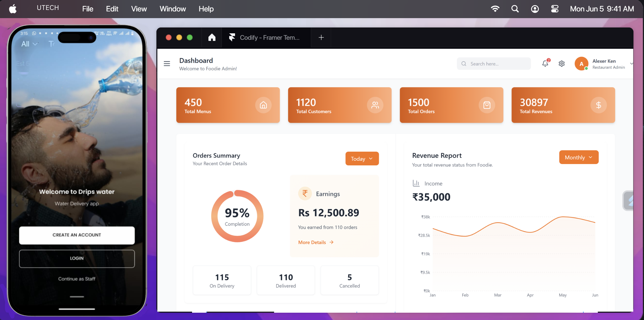Click the Income bar chart icon
The image size is (644, 320).
click(416, 183)
